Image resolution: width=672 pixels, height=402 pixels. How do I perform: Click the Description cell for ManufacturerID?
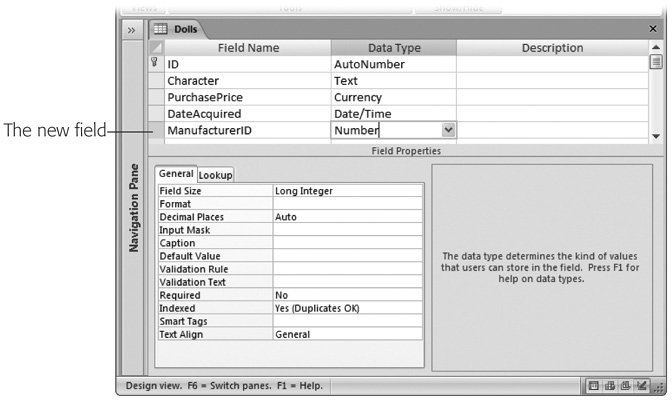click(x=552, y=130)
